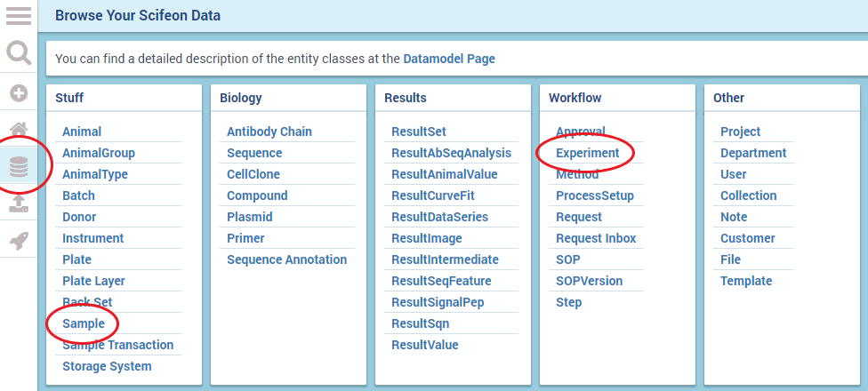The width and height of the screenshot is (868, 391).
Task: Click the rocket icon in sidebar
Action: click(x=19, y=240)
